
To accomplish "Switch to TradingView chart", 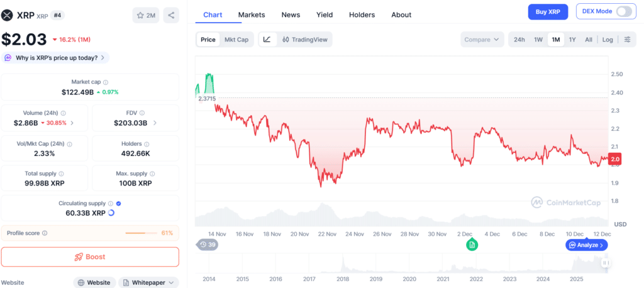I will tap(305, 40).
